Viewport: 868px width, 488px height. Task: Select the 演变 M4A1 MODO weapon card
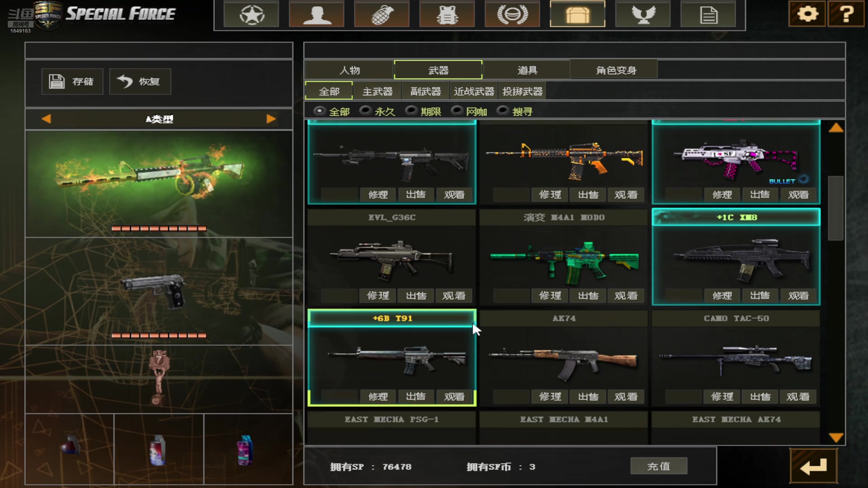tap(564, 257)
